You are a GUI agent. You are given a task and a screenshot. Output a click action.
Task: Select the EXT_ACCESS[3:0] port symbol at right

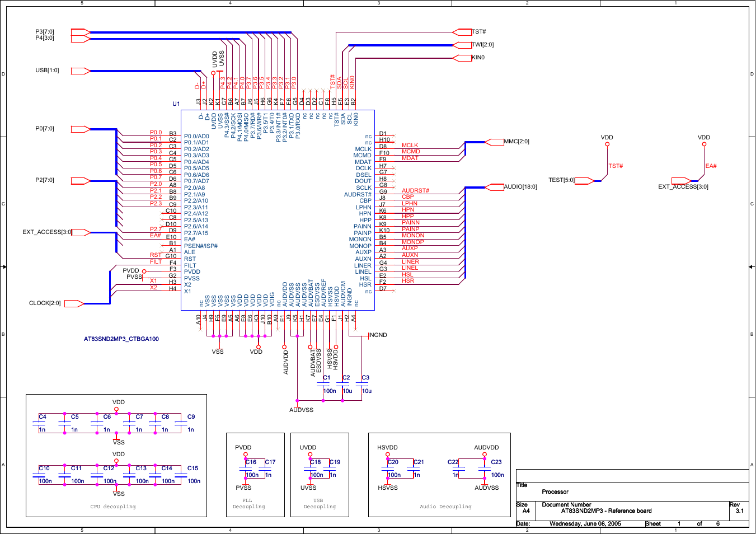[x=682, y=180]
